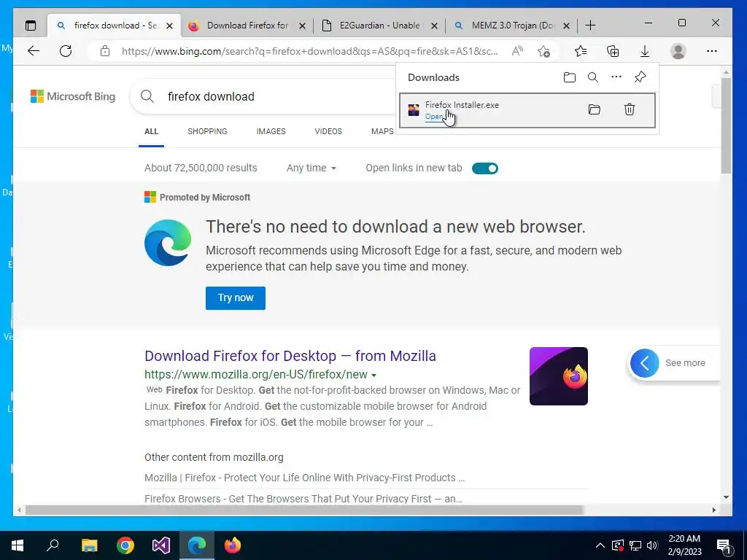Click the See more side button

pos(673,363)
